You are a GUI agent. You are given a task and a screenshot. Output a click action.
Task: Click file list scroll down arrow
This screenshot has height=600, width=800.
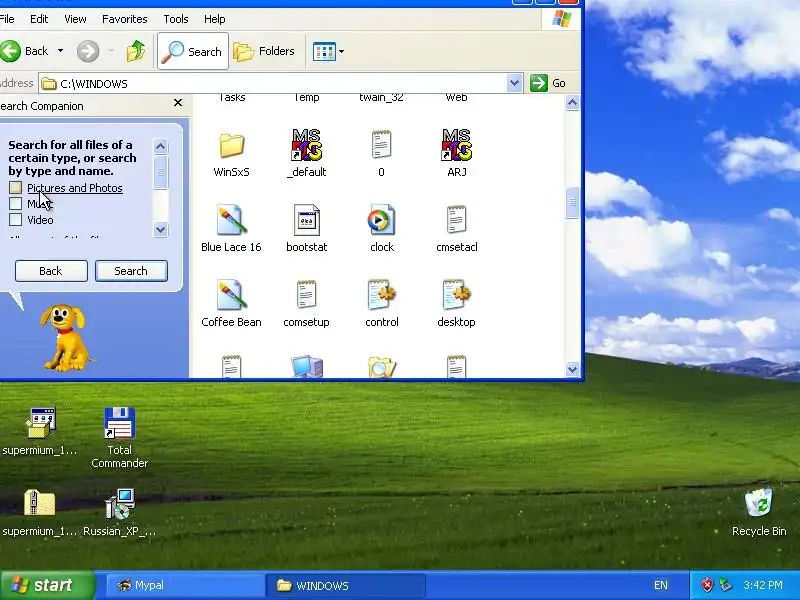click(x=572, y=369)
